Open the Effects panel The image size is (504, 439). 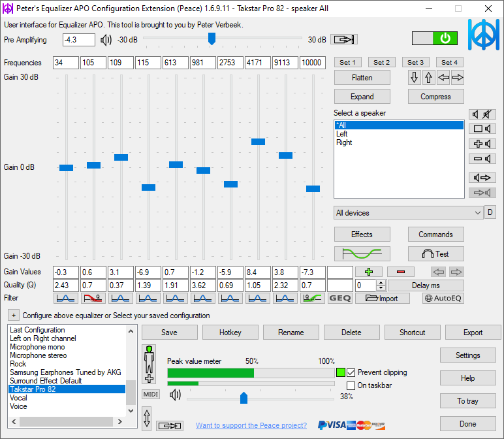[362, 235]
